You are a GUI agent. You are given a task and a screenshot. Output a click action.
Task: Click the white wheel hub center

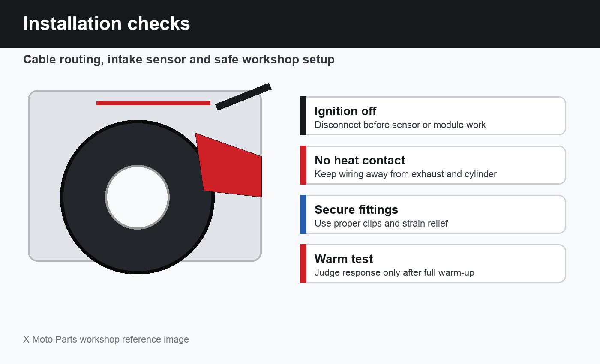137,197
